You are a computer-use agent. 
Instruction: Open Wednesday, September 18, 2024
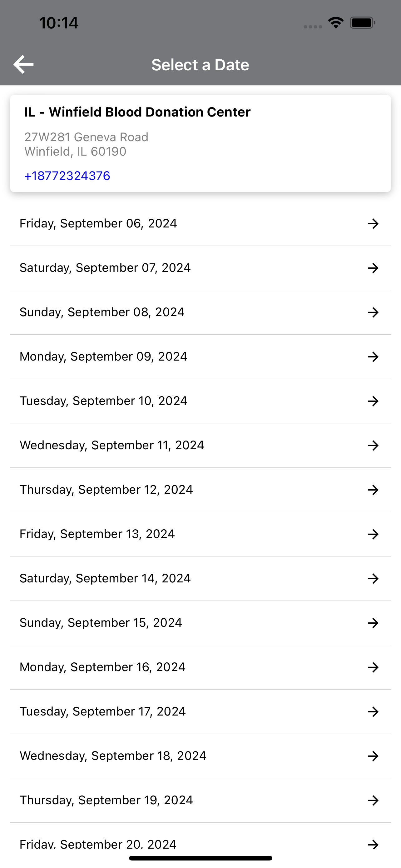click(x=200, y=756)
